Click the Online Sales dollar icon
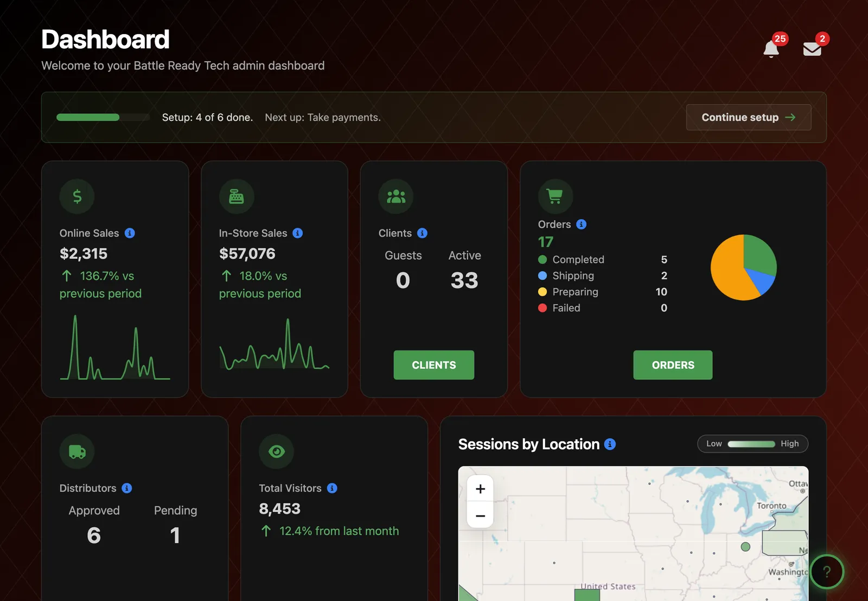 (x=77, y=196)
